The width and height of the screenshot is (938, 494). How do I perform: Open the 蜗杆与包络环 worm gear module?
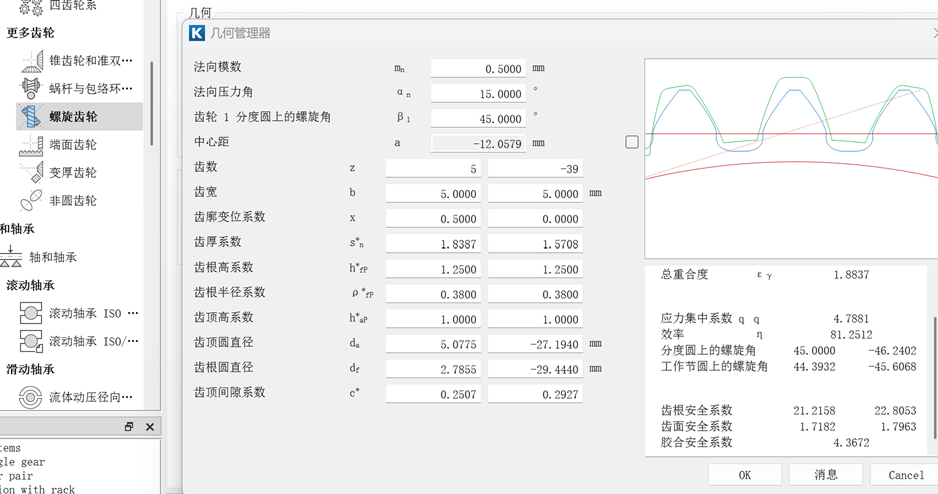click(x=31, y=88)
